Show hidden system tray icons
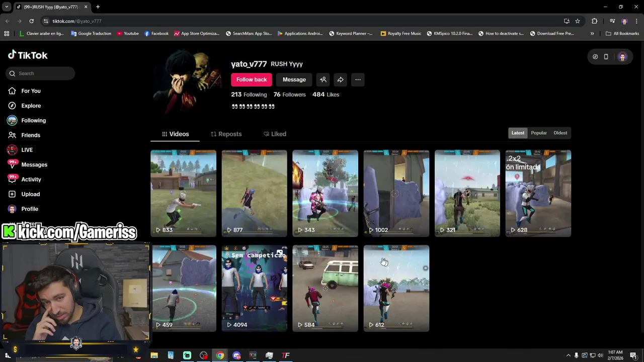The width and height of the screenshot is (644, 362). [569, 355]
